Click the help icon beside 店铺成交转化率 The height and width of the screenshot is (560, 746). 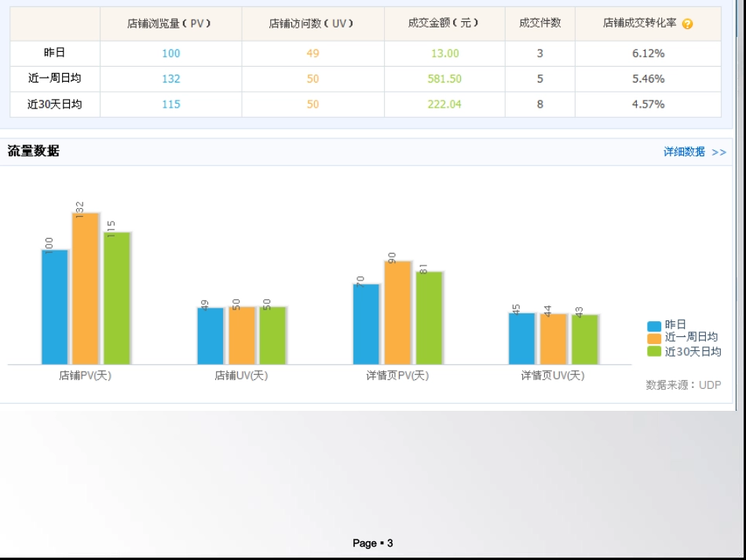click(687, 24)
